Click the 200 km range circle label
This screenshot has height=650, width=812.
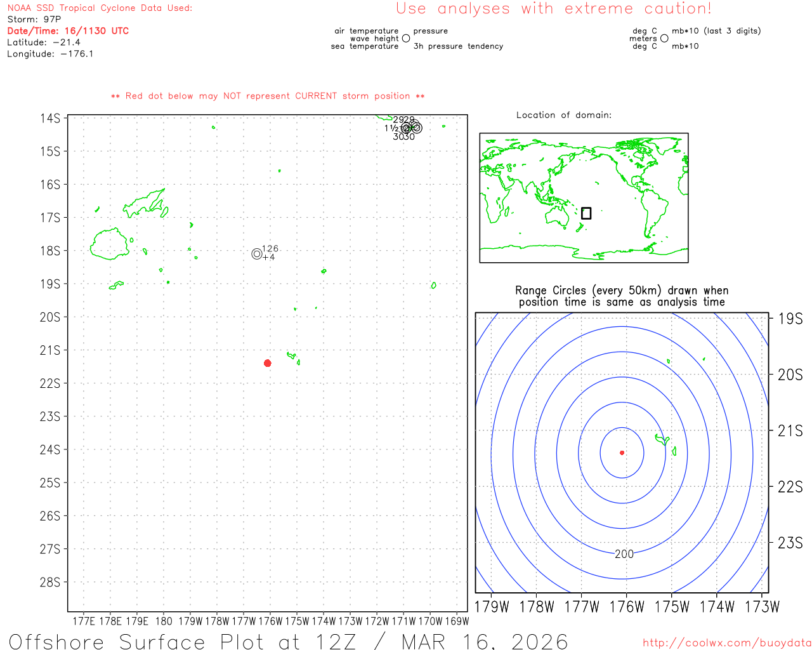point(624,554)
